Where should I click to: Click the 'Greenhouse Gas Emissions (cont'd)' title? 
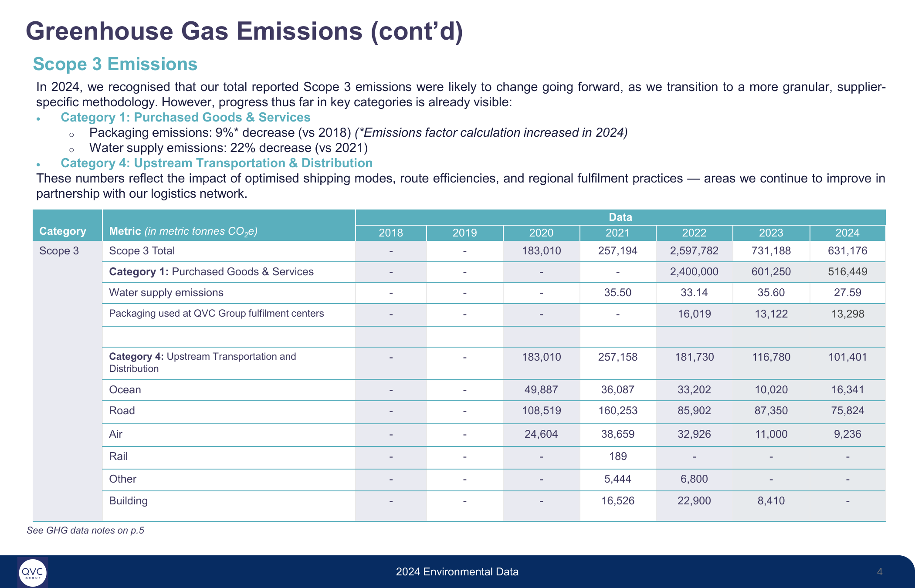(x=244, y=31)
